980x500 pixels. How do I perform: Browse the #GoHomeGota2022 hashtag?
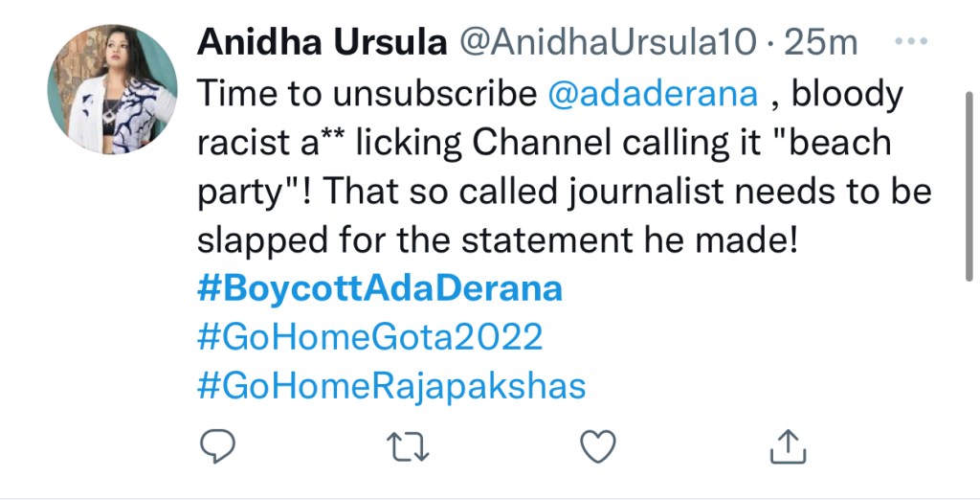pyautogui.click(x=370, y=337)
